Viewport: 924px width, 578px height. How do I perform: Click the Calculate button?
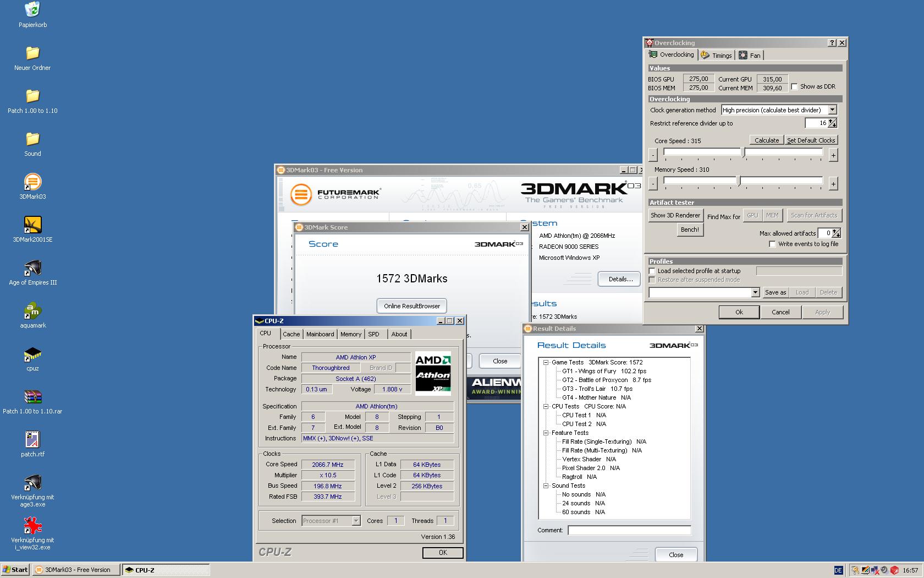(x=767, y=140)
